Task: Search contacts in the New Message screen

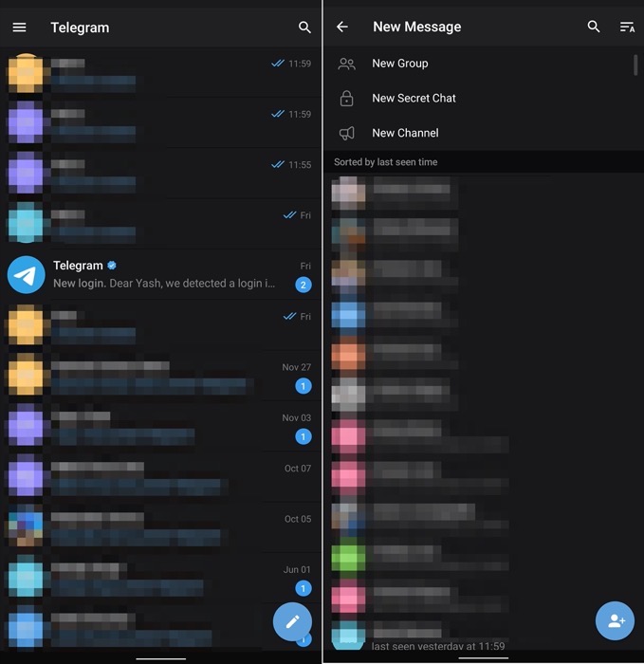Action: pos(594,27)
